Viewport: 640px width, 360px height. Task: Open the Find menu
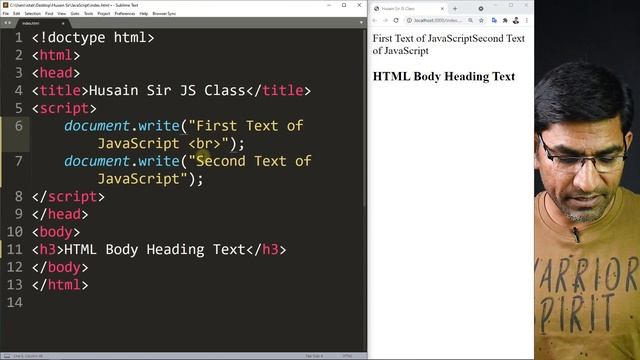[49, 13]
